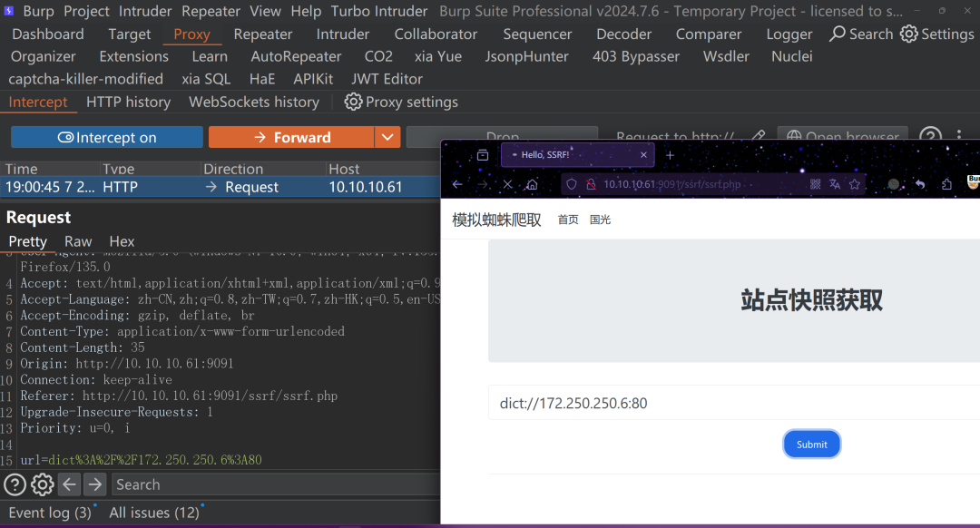Screen dimensions: 980x528
Task: Open Proxy settings with gear icon
Action: tap(401, 102)
